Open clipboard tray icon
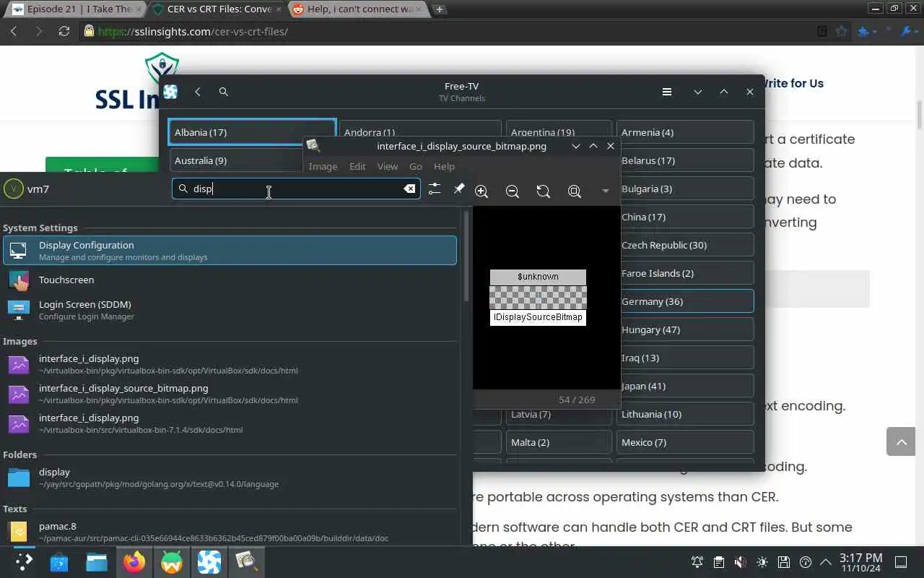 (718, 562)
